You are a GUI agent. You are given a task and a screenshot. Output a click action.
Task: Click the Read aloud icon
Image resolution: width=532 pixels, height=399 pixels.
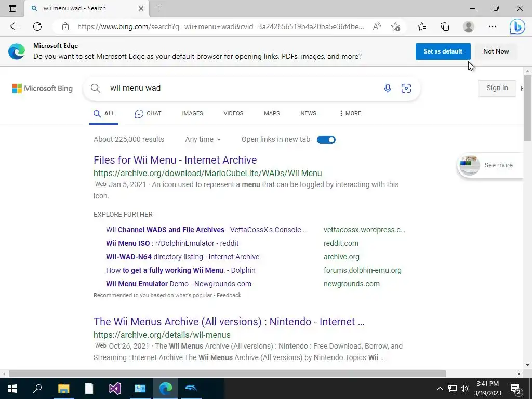point(377,26)
